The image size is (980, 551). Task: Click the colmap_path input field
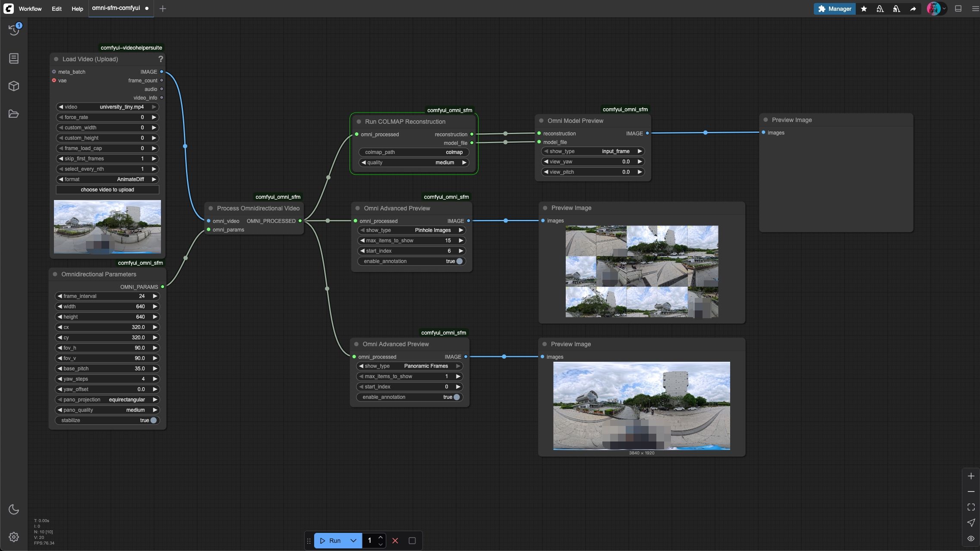click(414, 152)
